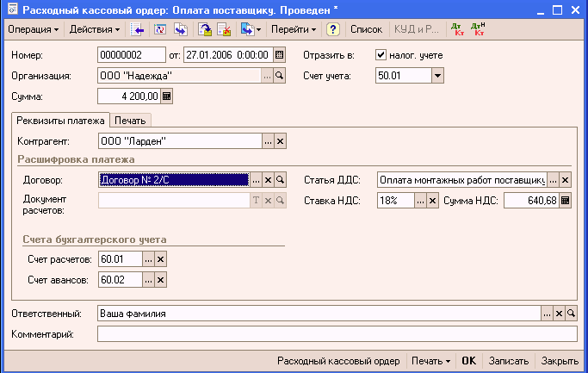Open the calendar picker beside the date field
This screenshot has width=588, height=373.
279,55
